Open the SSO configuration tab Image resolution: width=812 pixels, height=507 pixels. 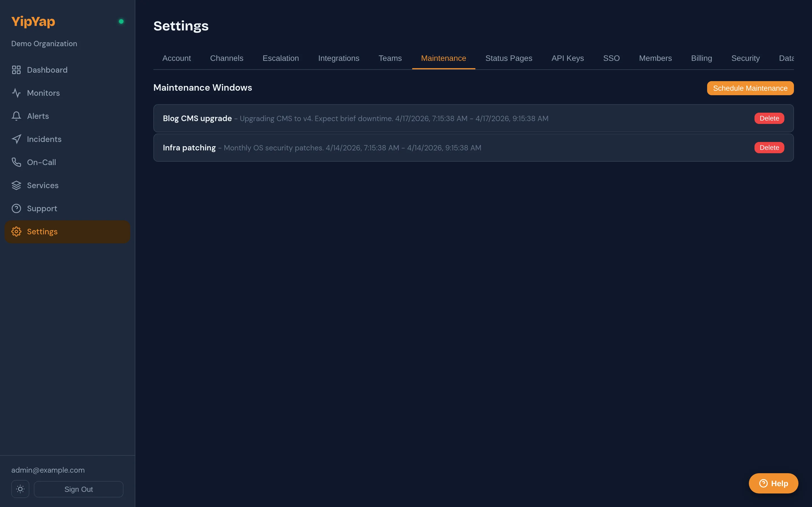pyautogui.click(x=611, y=58)
